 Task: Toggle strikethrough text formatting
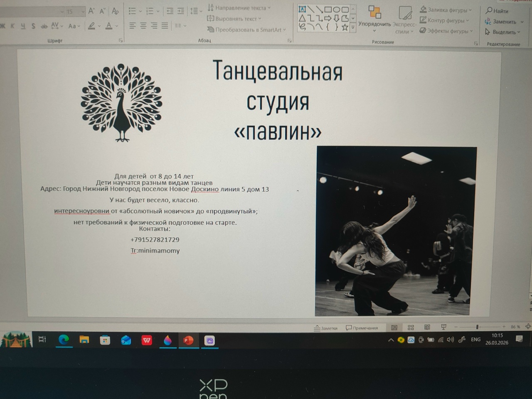coord(44,26)
